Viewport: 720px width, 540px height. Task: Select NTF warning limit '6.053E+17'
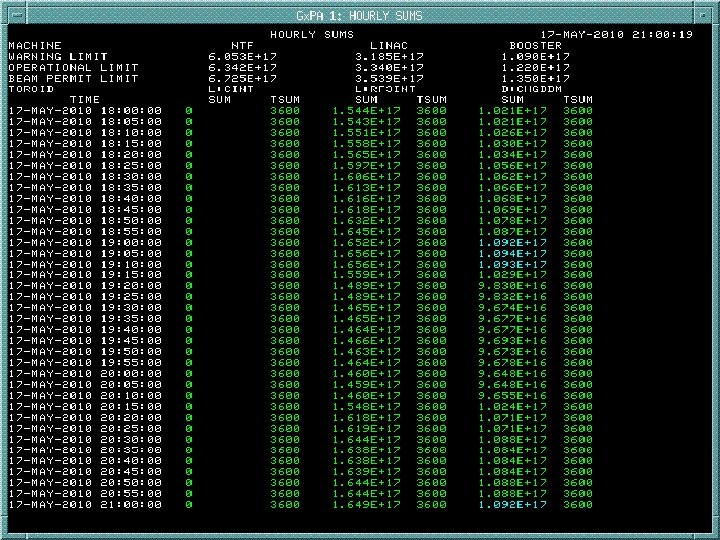(x=242, y=56)
